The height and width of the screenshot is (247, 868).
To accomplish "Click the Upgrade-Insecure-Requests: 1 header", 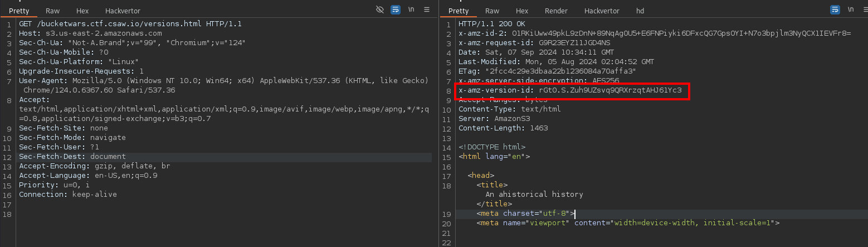I will [x=81, y=71].
